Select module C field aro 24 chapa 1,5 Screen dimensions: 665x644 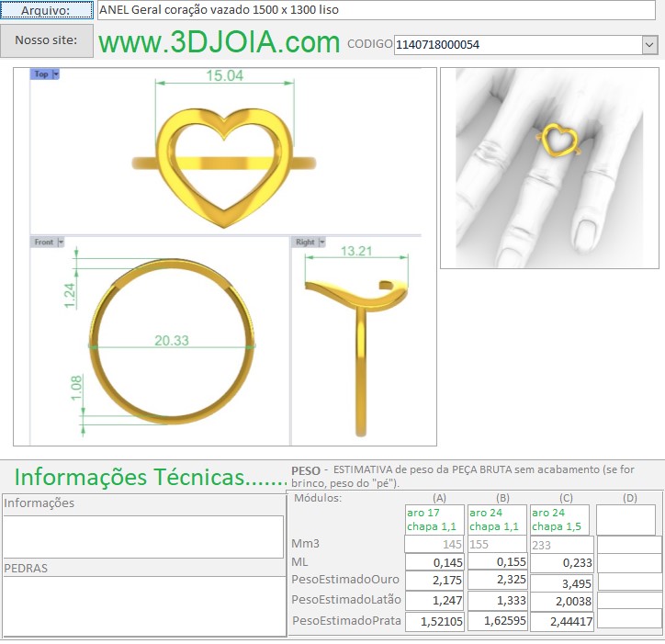[559, 520]
